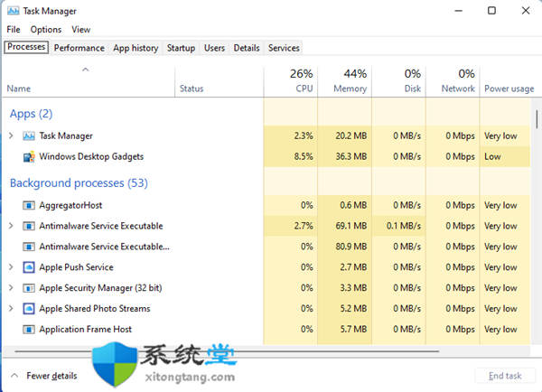Expand the Task Manager app row
This screenshot has width=542, height=392.
tap(11, 135)
